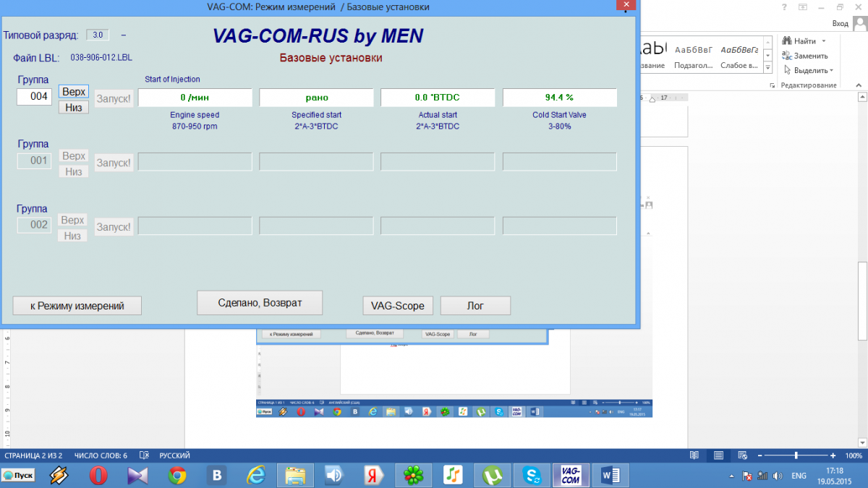The height and width of the screenshot is (488, 868).
Task: Open Word Help question mark icon
Action: coord(785,7)
